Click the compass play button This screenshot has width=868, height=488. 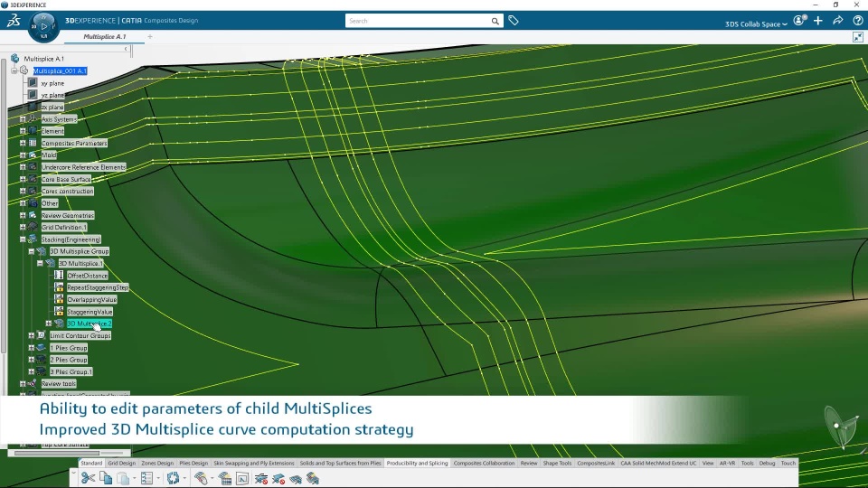coord(43,26)
